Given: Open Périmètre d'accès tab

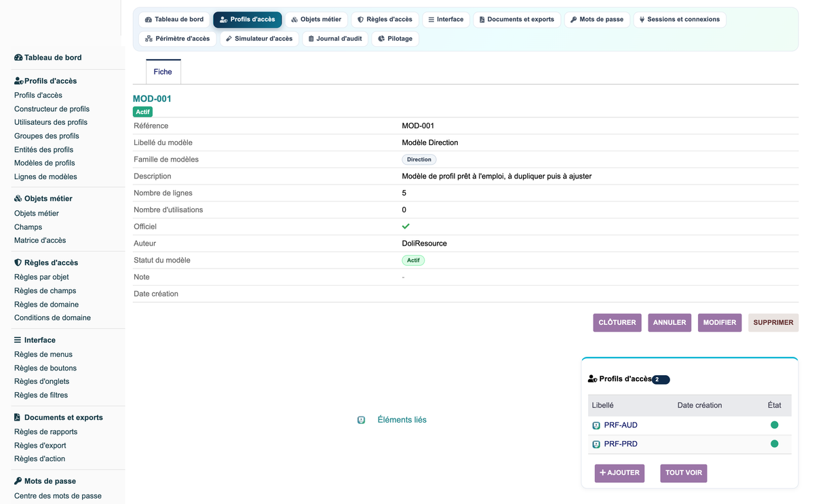Looking at the screenshot, I should [178, 39].
